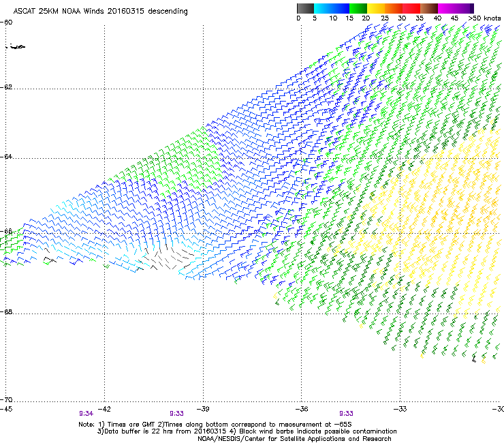
Task: Click the '25' legend scale label
Action: pyautogui.click(x=385, y=18)
